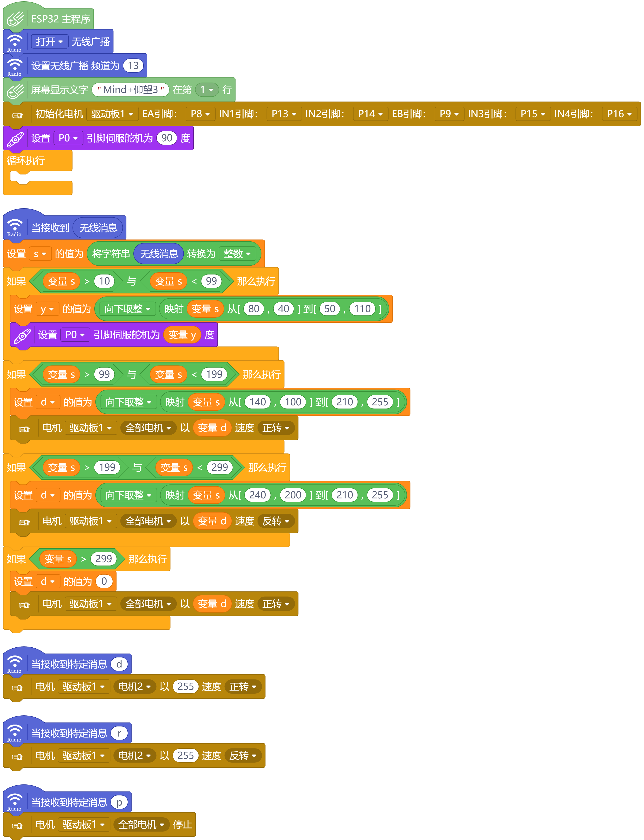Edit the servo angle value 90
This screenshot has width=644, height=840.
tap(167, 138)
